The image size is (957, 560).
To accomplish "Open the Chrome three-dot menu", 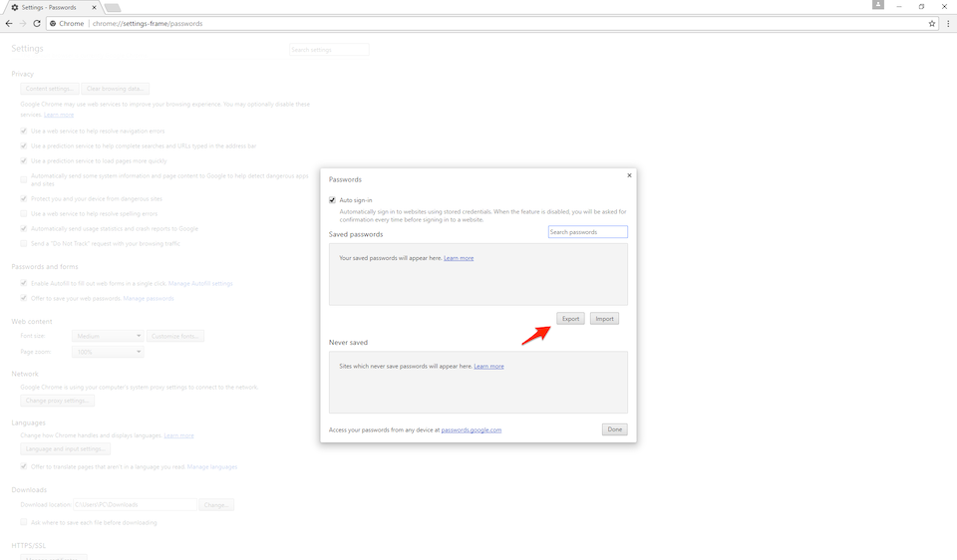I will (x=948, y=23).
